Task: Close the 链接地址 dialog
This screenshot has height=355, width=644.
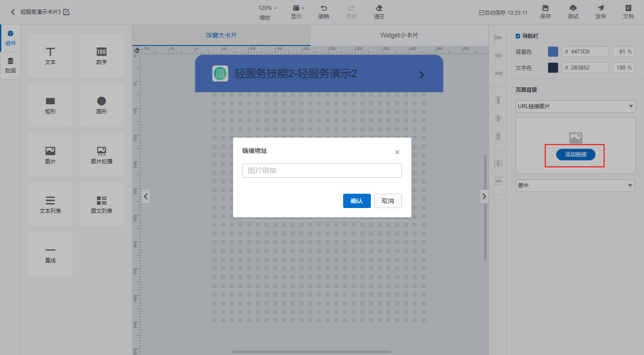Action: coord(397,152)
